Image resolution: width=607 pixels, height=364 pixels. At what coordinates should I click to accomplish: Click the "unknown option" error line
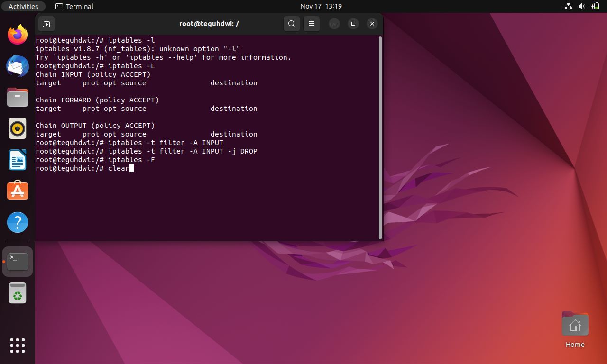click(138, 49)
